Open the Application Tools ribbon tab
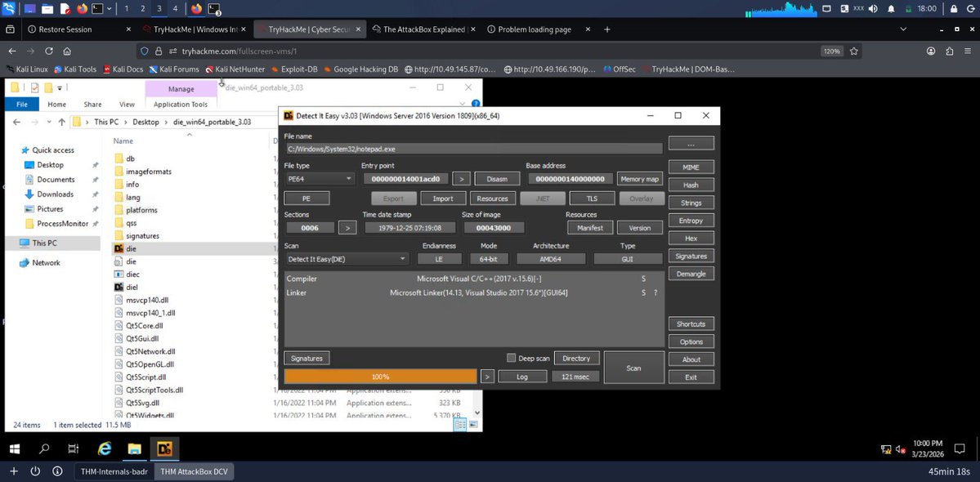 tap(181, 105)
